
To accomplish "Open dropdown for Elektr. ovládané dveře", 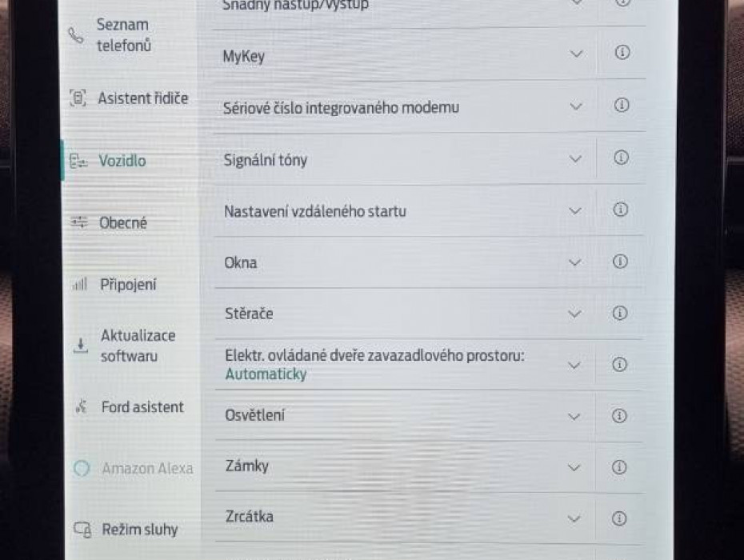I will [574, 365].
